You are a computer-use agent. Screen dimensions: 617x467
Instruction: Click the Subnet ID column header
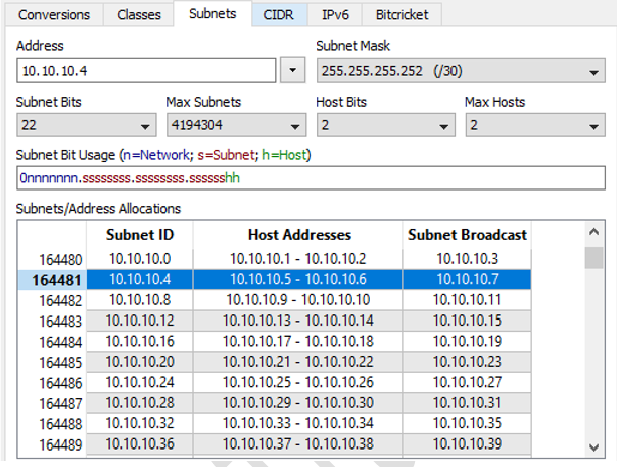click(139, 234)
